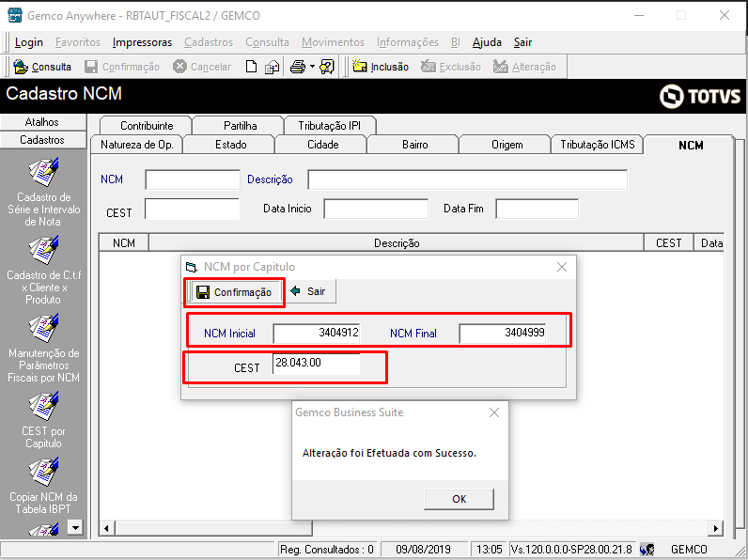
Task: Switch to the Tributação IPI tab
Action: tap(329, 126)
